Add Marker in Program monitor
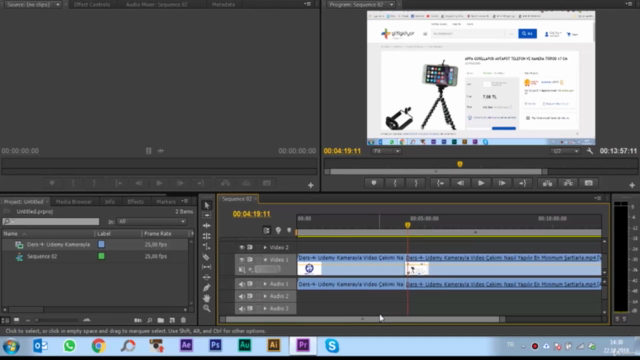 point(374,183)
